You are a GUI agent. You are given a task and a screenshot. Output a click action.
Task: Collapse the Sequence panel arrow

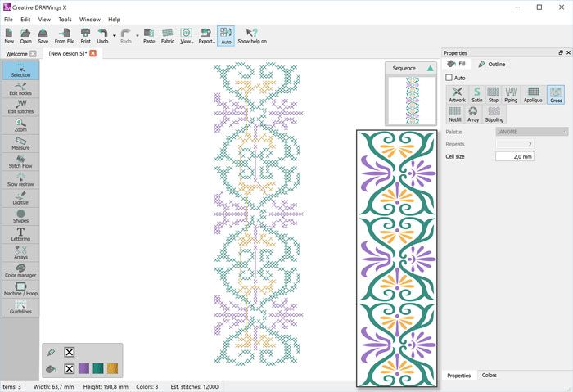pos(431,69)
